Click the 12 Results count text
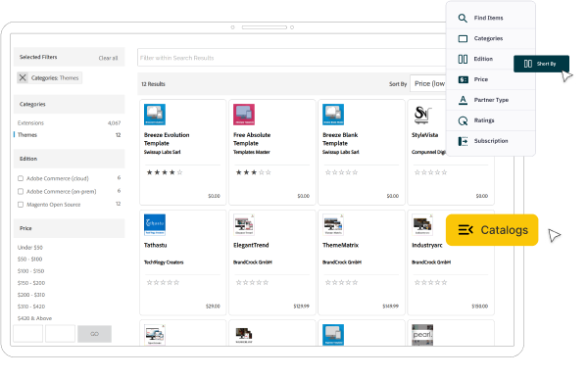 click(x=153, y=84)
